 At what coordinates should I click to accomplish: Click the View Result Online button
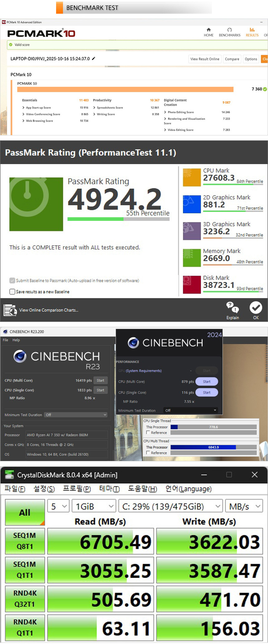pyautogui.click(x=205, y=59)
